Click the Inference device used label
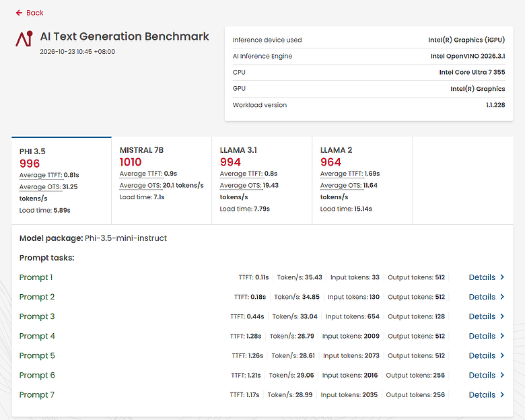Screen dimensions: 525x420 tap(267, 40)
